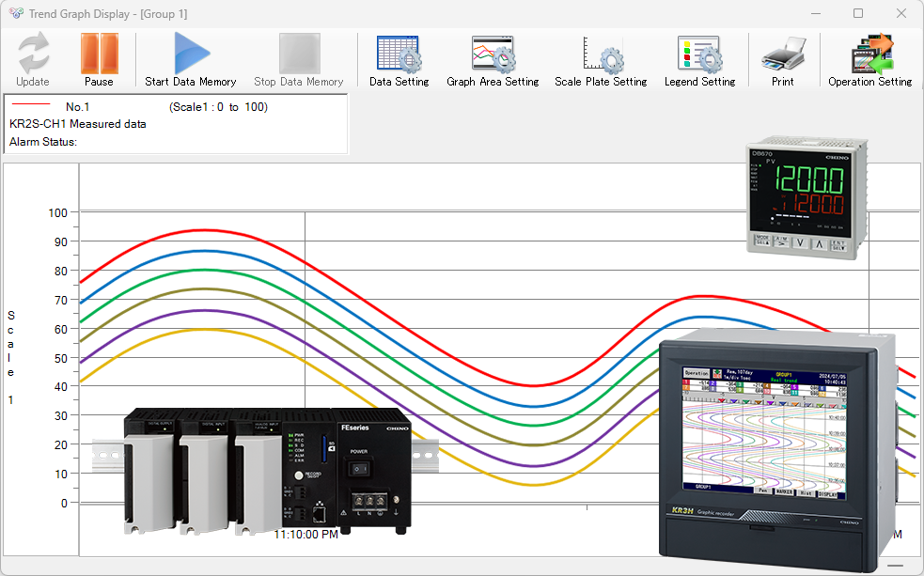Image resolution: width=924 pixels, height=576 pixels.
Task: Click the red trend line on the graph
Action: coord(204,229)
